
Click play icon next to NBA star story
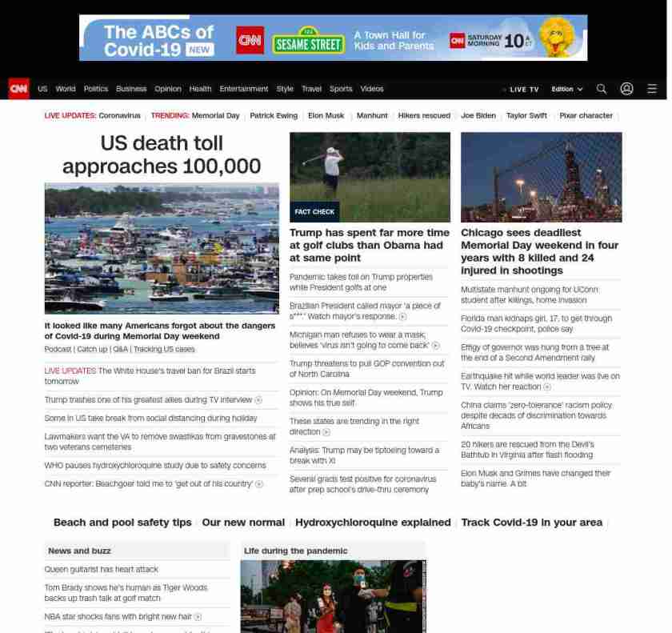tap(198, 617)
